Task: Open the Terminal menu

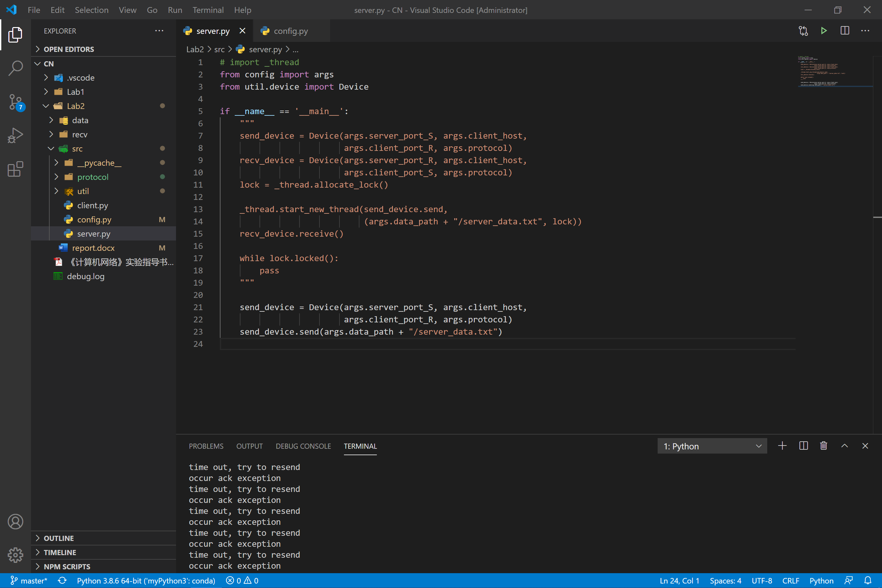Action: [x=208, y=10]
